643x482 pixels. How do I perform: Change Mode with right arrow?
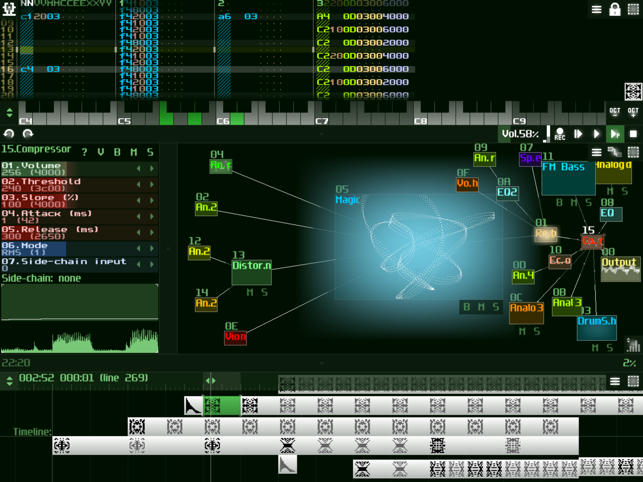[x=152, y=249]
